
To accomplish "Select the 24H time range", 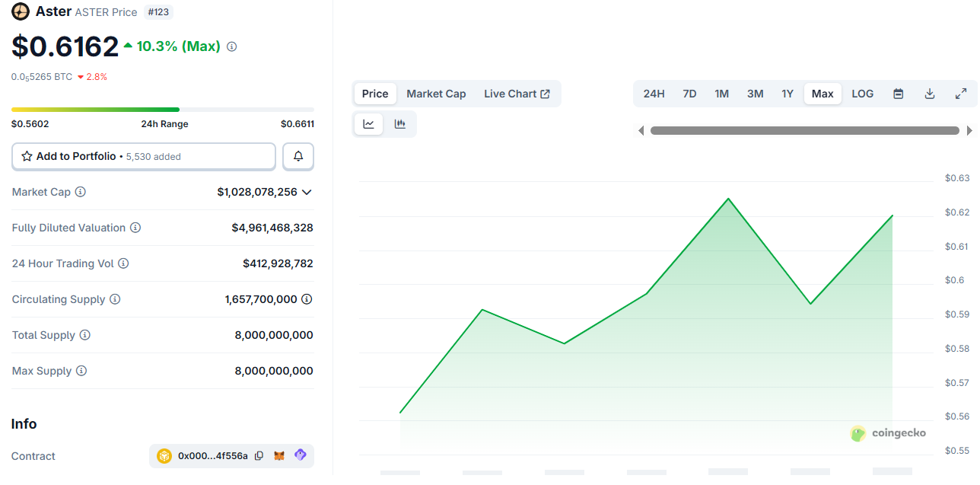I will point(654,94).
